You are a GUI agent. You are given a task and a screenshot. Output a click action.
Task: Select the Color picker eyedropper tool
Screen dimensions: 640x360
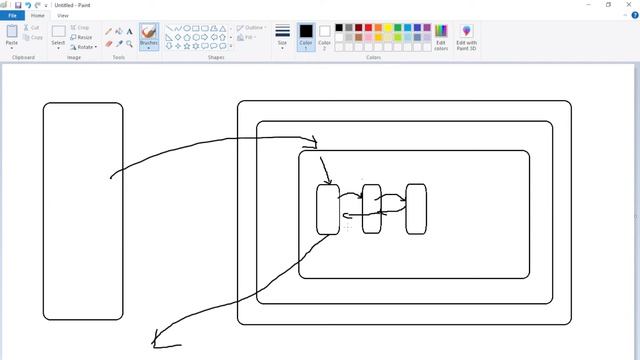pos(119,44)
